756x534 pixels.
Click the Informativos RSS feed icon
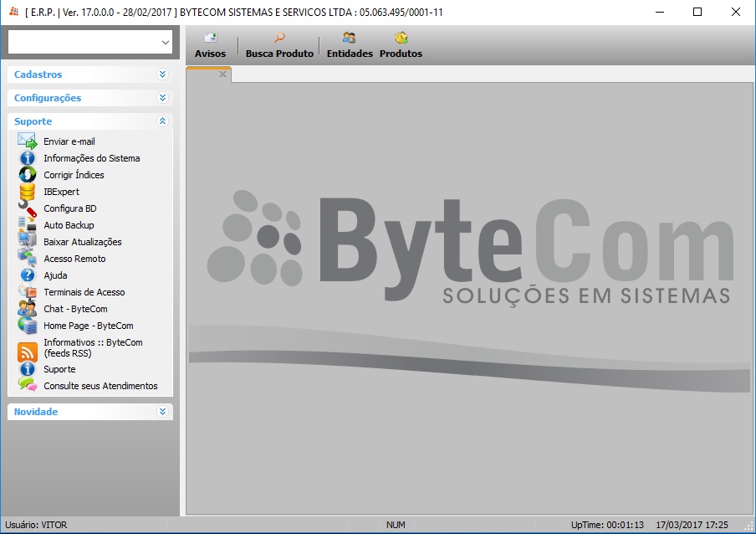(28, 352)
